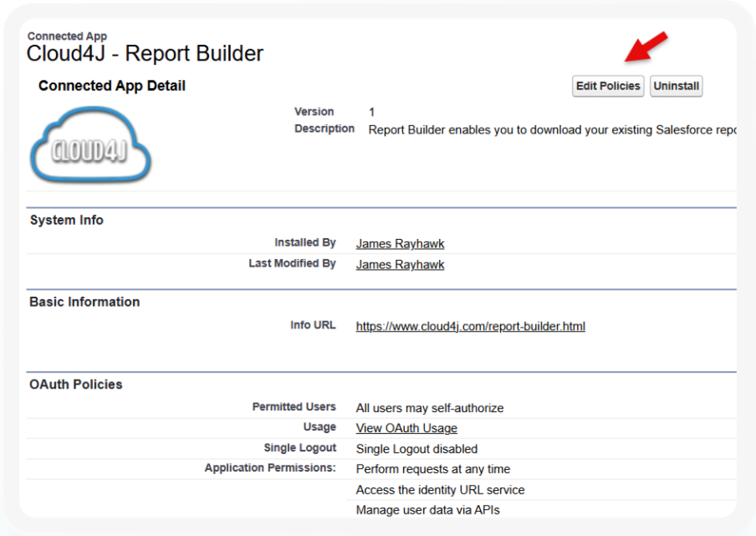Click the Uninstall button
The width and height of the screenshot is (756, 536).
click(x=676, y=86)
